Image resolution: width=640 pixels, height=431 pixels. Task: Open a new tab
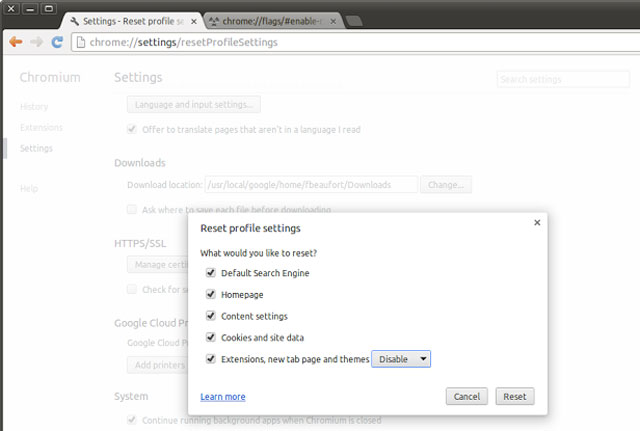point(354,21)
